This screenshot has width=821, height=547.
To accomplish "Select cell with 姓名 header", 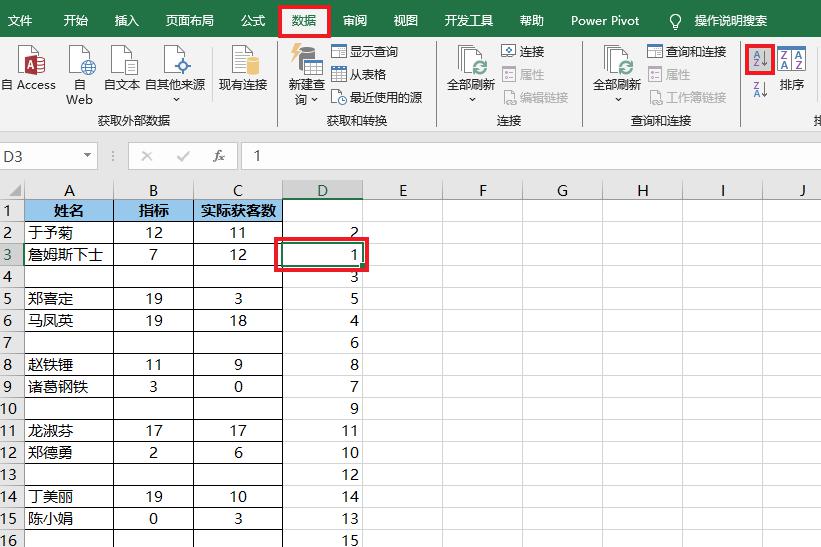I will tap(69, 210).
